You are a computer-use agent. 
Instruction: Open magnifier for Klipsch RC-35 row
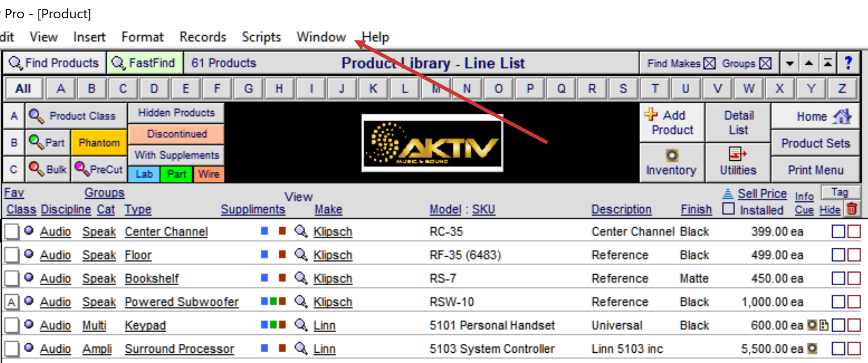301,231
